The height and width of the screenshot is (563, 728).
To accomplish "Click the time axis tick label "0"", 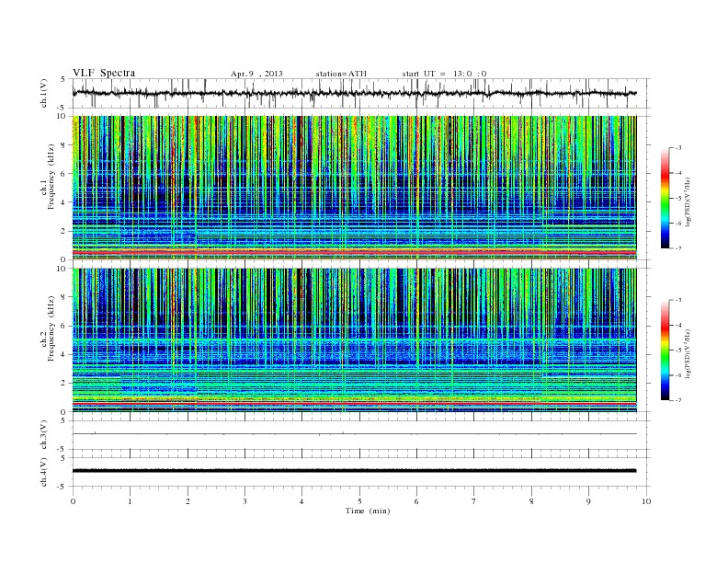I will [73, 501].
